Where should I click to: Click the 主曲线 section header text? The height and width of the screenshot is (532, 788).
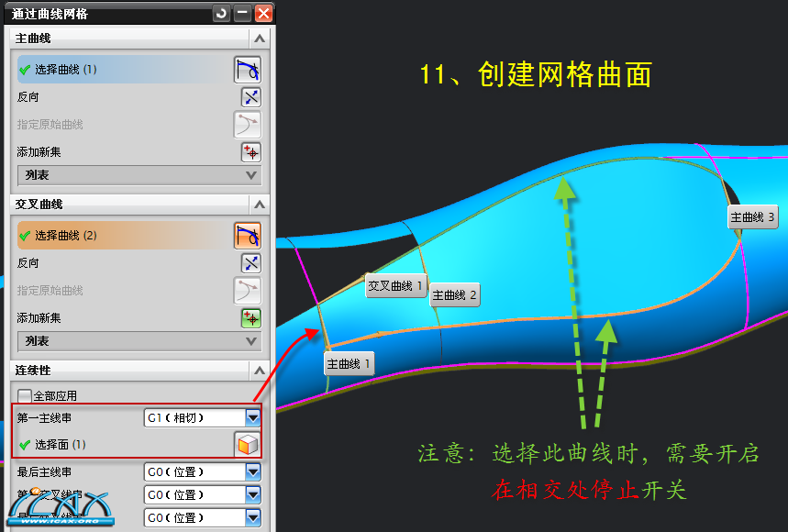[x=33, y=39]
